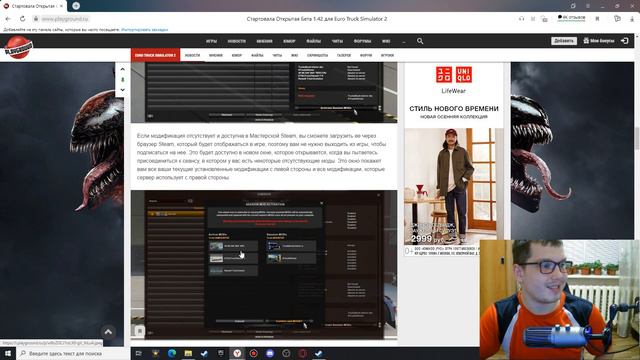
Task: Open Task View from the taskbar
Action: [139, 353]
